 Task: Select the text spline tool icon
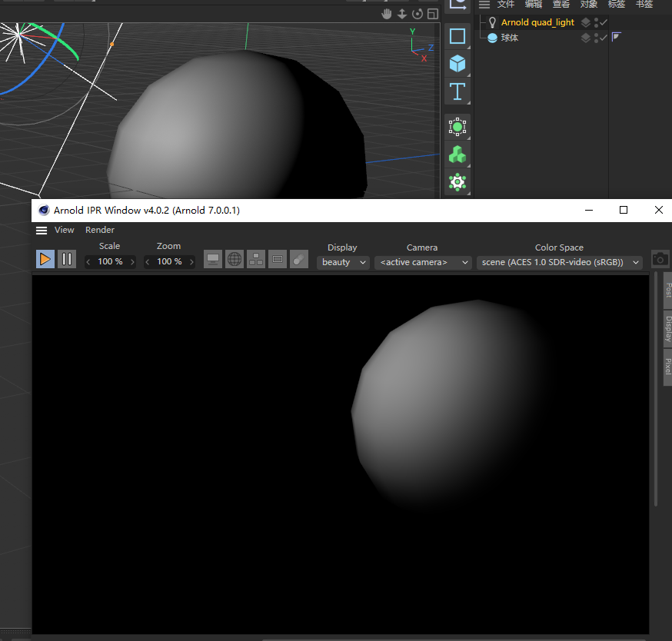coord(457,91)
